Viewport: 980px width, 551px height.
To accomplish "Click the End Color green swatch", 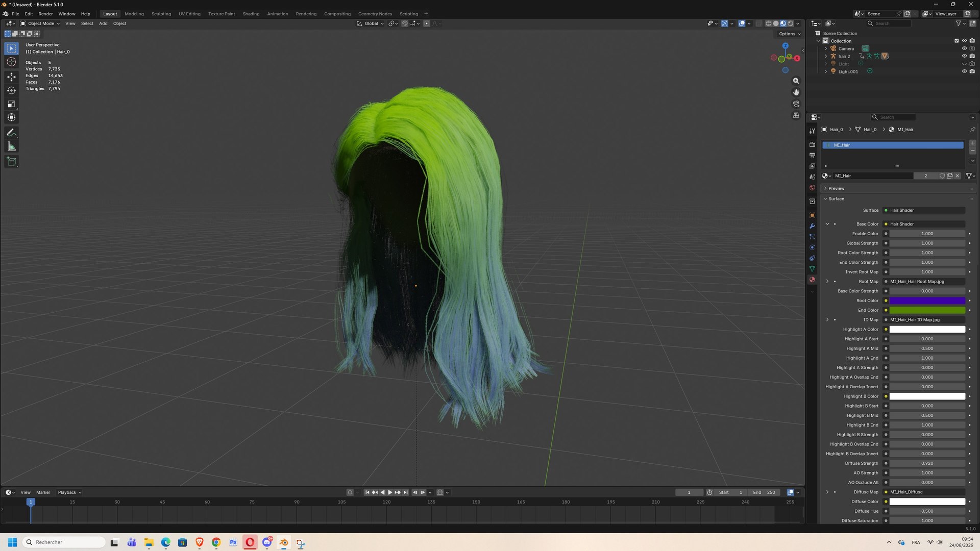I will [x=927, y=310].
